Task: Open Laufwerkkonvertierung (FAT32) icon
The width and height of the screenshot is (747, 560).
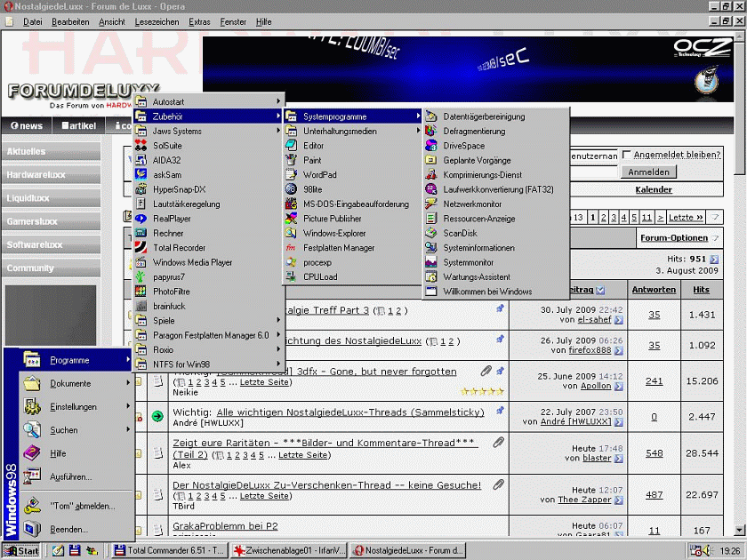Action: click(x=431, y=189)
